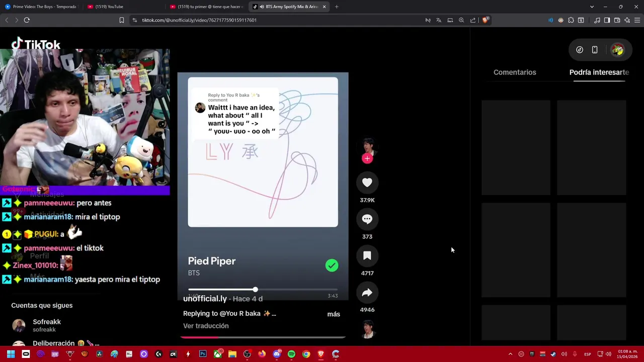This screenshot has height=362, width=644.
Task: Open the browser hamburger main menu
Action: point(637,20)
